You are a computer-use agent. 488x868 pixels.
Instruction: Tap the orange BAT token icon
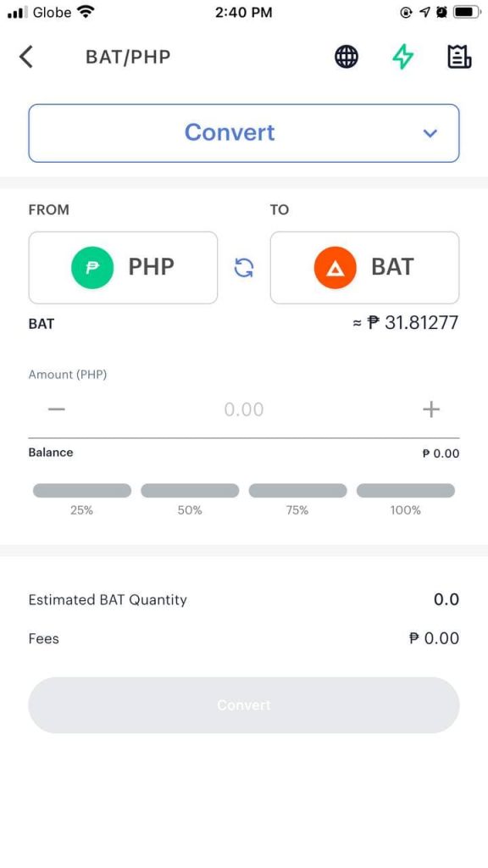coord(335,268)
